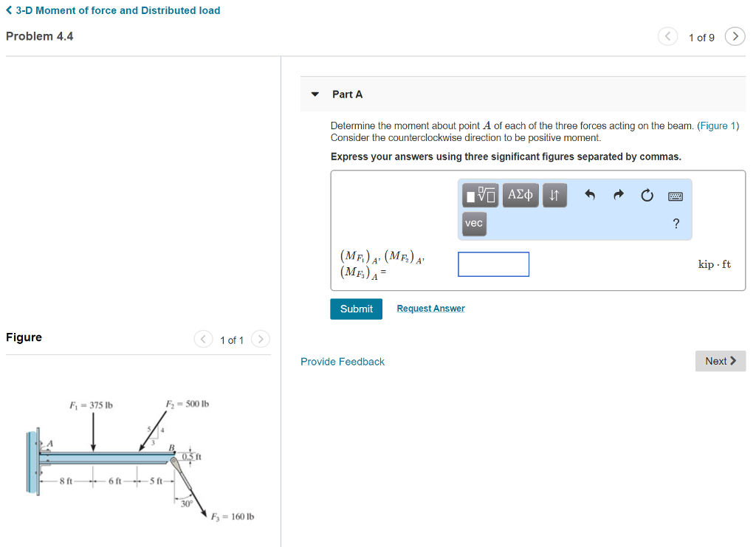Click the redo arrow in answer toolbar
Image resolution: width=756 pixels, height=547 pixels.
(x=618, y=194)
